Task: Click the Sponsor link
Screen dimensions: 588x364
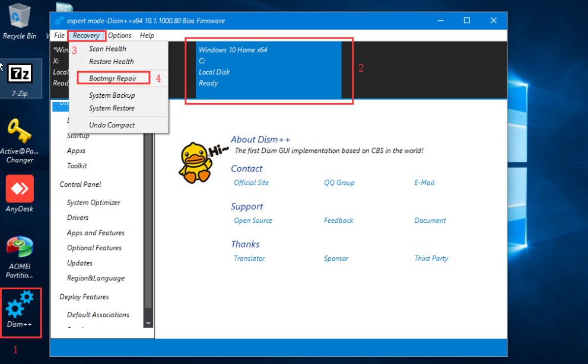Action: (x=336, y=258)
